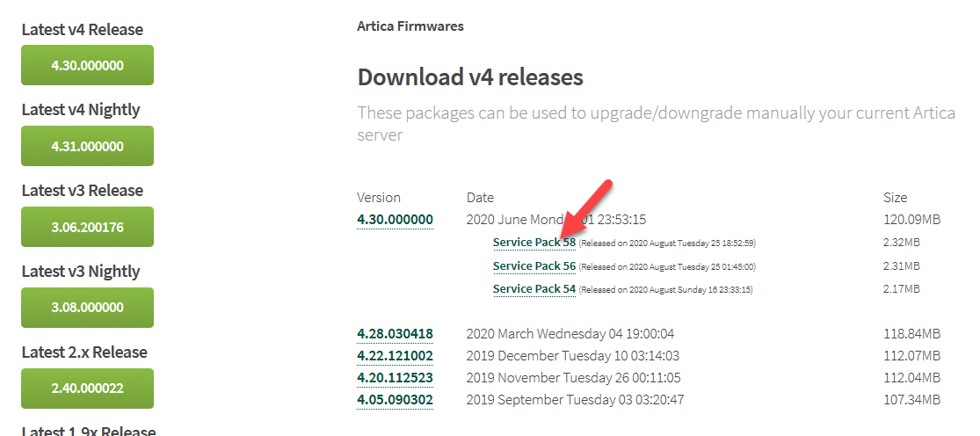
Task: Open the 4.05.090302 version link
Action: pyautogui.click(x=395, y=400)
